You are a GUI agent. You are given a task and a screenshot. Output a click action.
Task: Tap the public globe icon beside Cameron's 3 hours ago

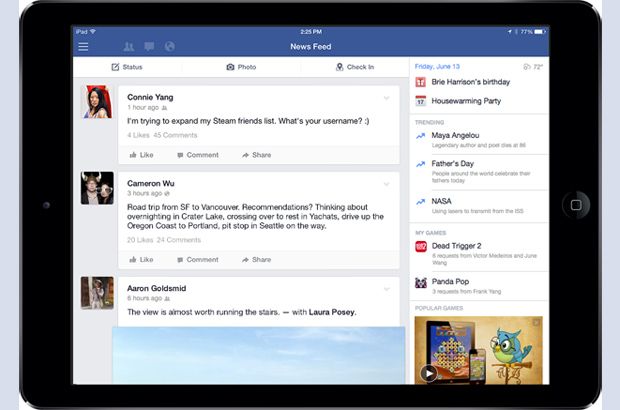pyautogui.click(x=167, y=194)
